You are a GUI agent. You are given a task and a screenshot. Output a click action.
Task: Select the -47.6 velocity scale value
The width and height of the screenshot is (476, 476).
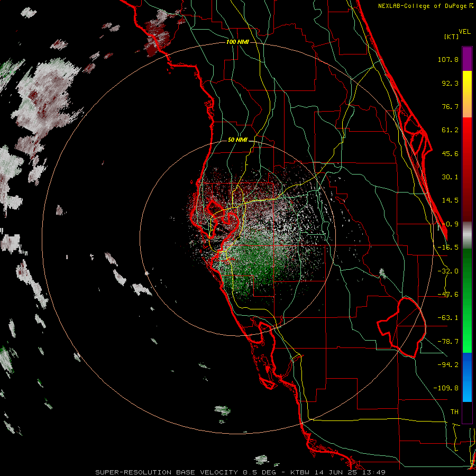point(448,295)
